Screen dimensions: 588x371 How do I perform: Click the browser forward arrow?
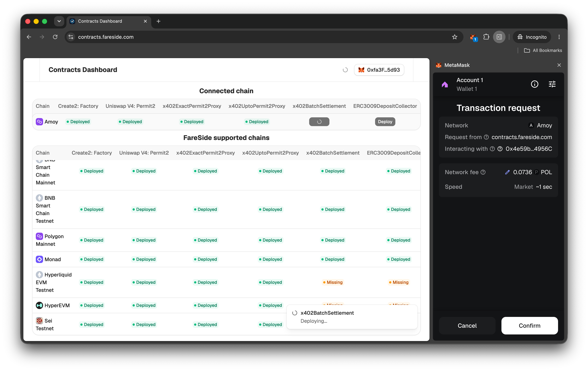click(42, 37)
